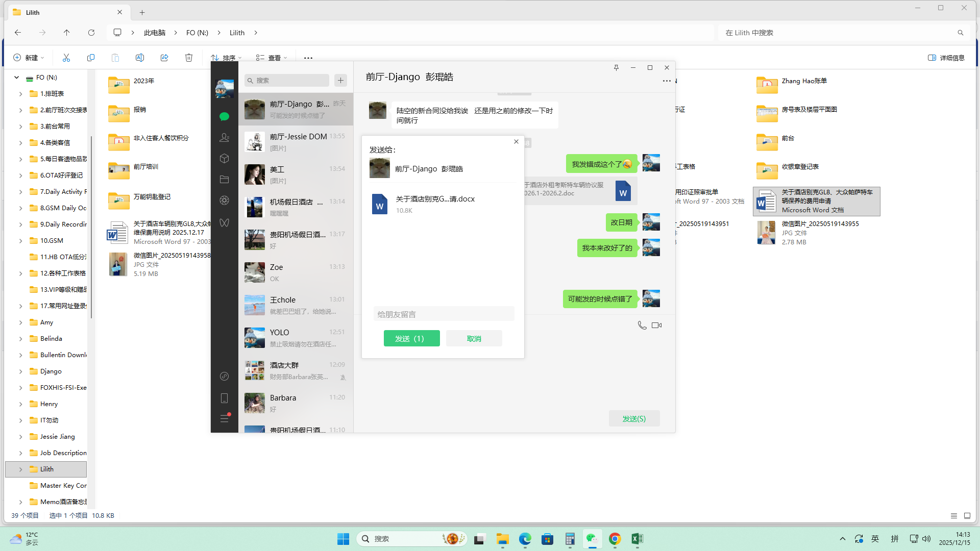The image size is (980, 551).
Task: Open the 酒店大群 group chat
Action: tap(296, 370)
